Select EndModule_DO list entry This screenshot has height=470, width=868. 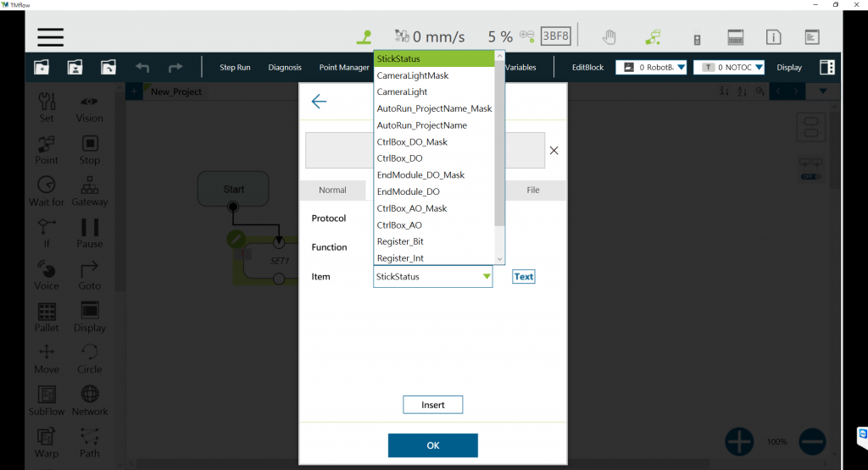(409, 191)
